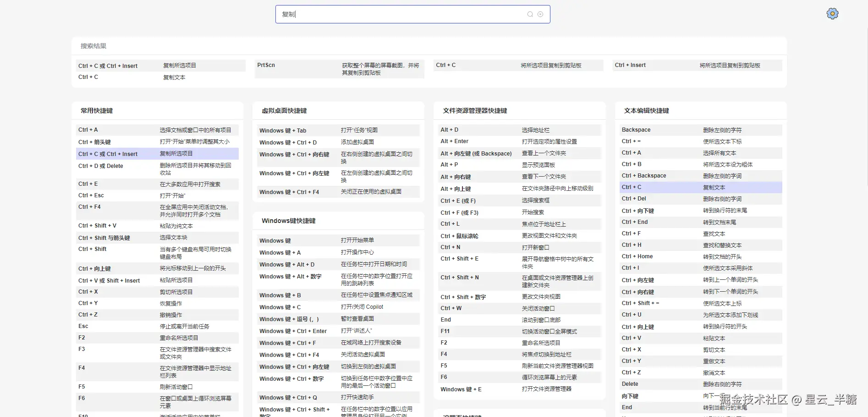868x417 pixels.
Task: Select the Ctrl + 鼠标滚轮 row
Action: point(520,236)
